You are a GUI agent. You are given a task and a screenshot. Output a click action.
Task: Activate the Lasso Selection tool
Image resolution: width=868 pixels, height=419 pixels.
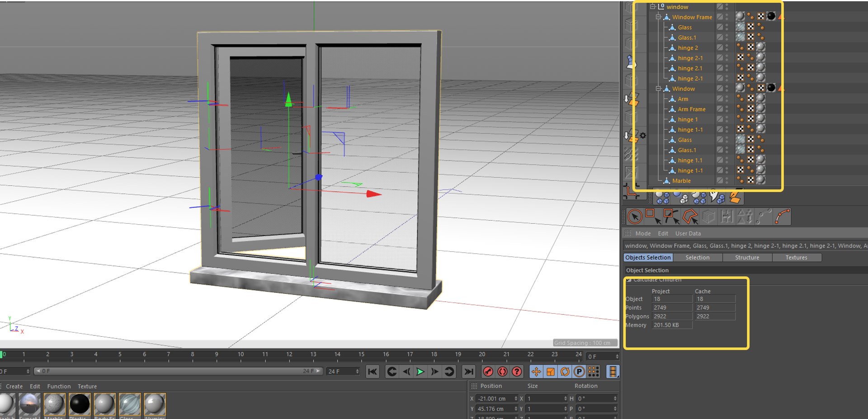pyautogui.click(x=671, y=217)
